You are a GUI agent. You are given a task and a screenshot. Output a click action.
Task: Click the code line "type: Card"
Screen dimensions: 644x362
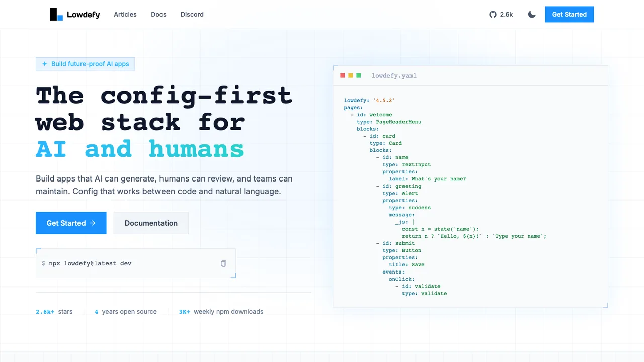tap(386, 143)
